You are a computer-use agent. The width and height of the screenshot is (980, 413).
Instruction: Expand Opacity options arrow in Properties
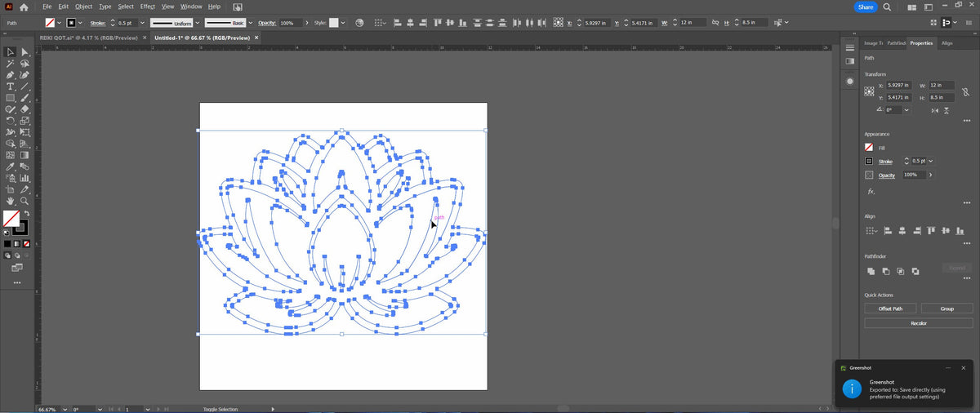(931, 175)
